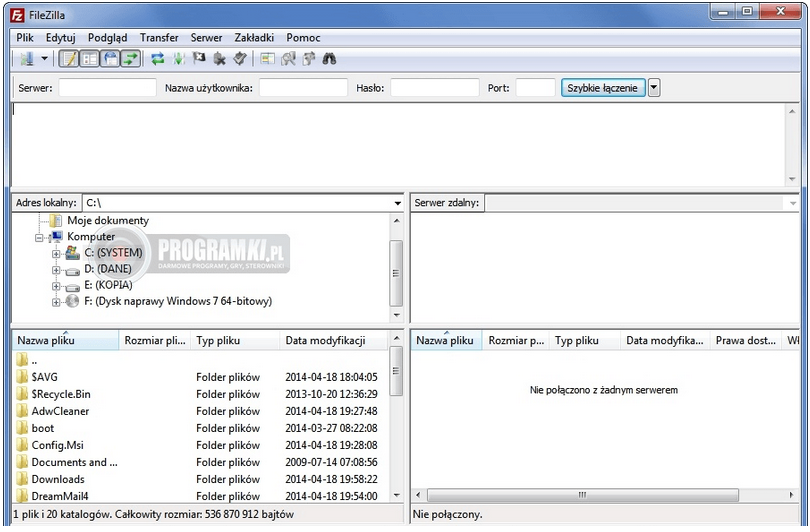Image resolution: width=810 pixels, height=532 pixels.
Task: Select Moje dokumenty in local tree
Action: (108, 221)
